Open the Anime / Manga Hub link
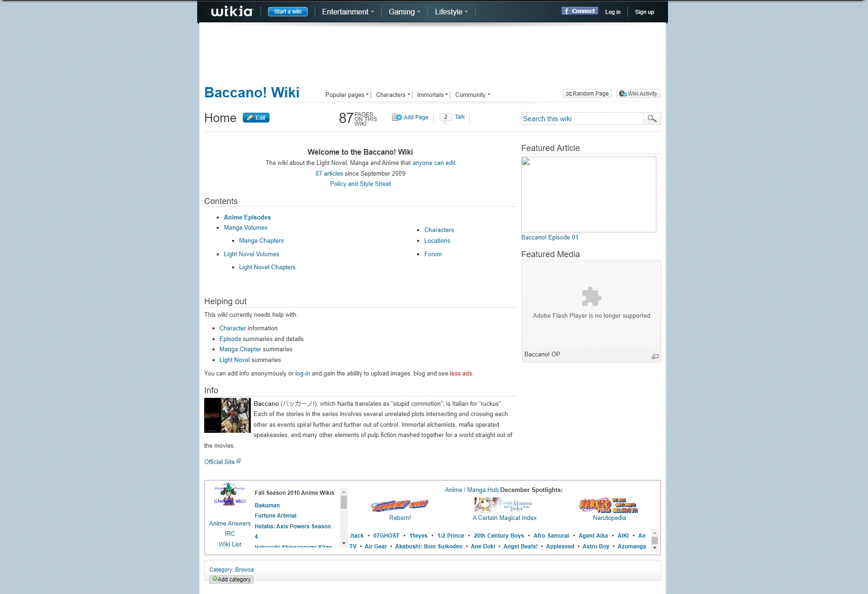The height and width of the screenshot is (594, 868). (471, 490)
